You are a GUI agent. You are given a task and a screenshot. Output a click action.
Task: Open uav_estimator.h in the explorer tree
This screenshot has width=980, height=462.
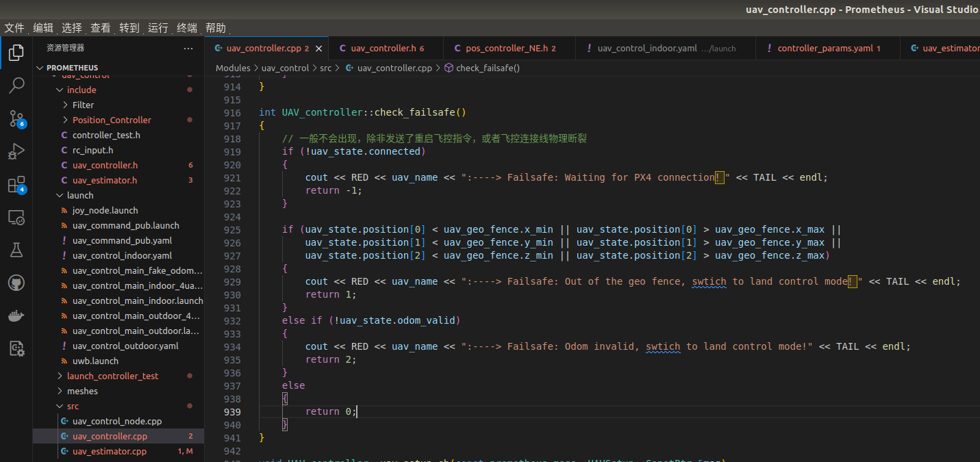(x=118, y=180)
